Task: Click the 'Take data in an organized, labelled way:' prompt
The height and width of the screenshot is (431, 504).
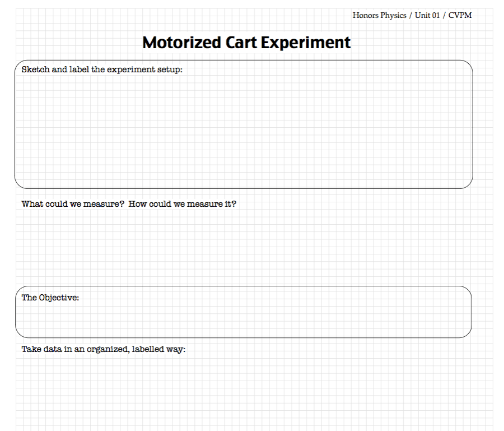Action: (x=104, y=349)
